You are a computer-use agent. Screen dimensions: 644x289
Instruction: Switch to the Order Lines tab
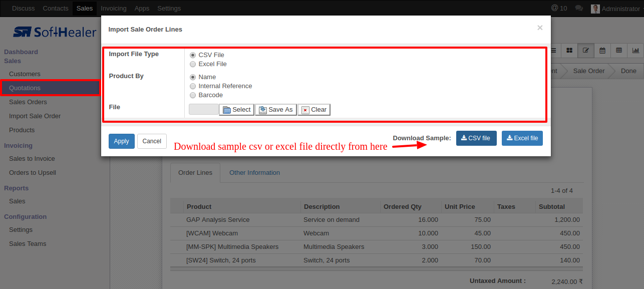click(195, 173)
